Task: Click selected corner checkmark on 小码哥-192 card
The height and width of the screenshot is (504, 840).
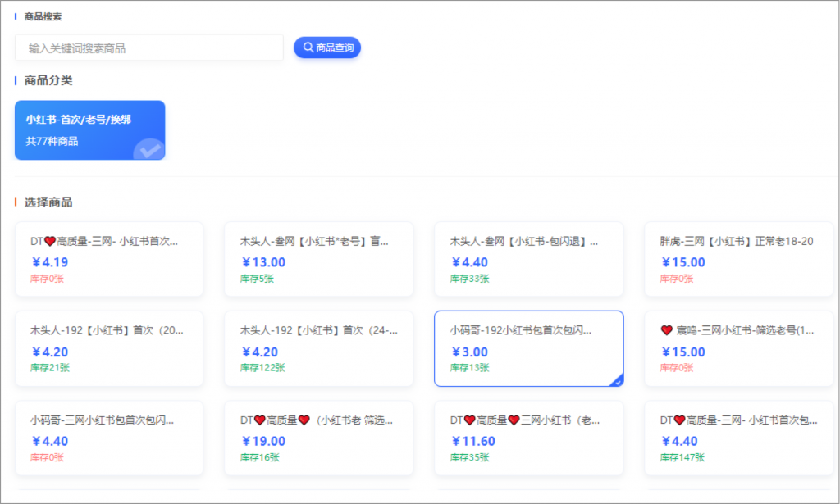Action: point(618,380)
